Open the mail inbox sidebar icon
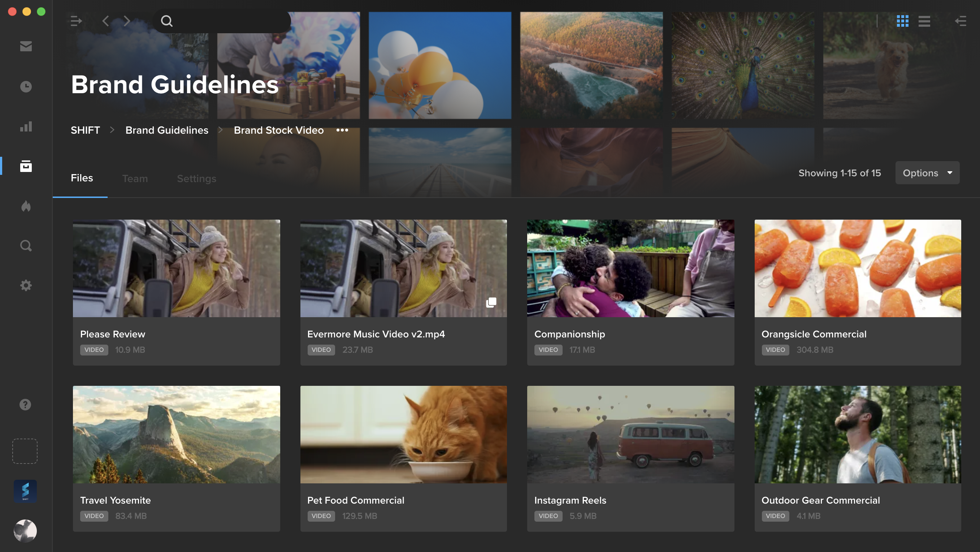This screenshot has height=552, width=980. click(x=26, y=46)
